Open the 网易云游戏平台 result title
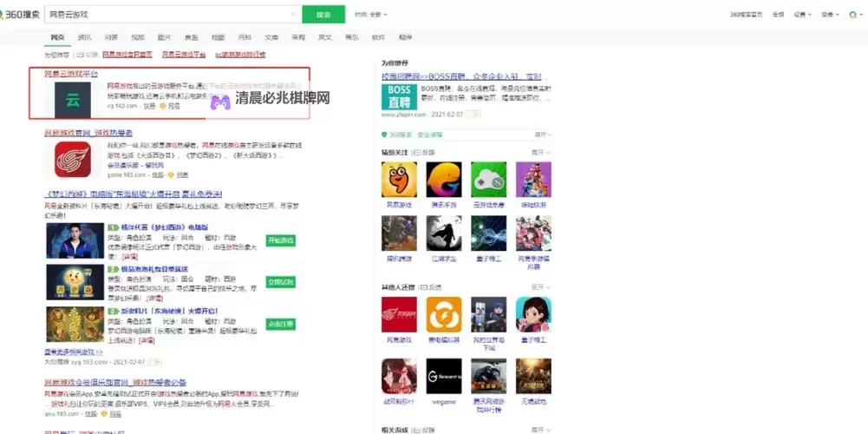 point(71,74)
